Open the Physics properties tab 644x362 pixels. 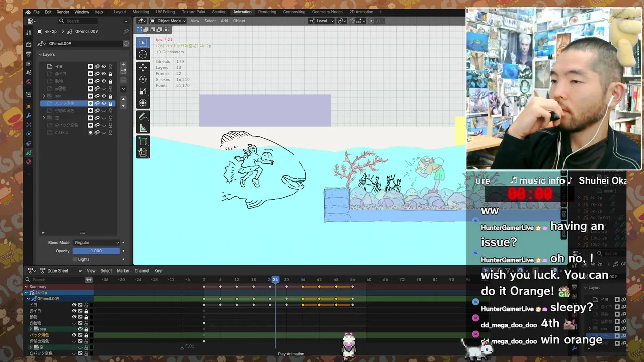[x=29, y=134]
